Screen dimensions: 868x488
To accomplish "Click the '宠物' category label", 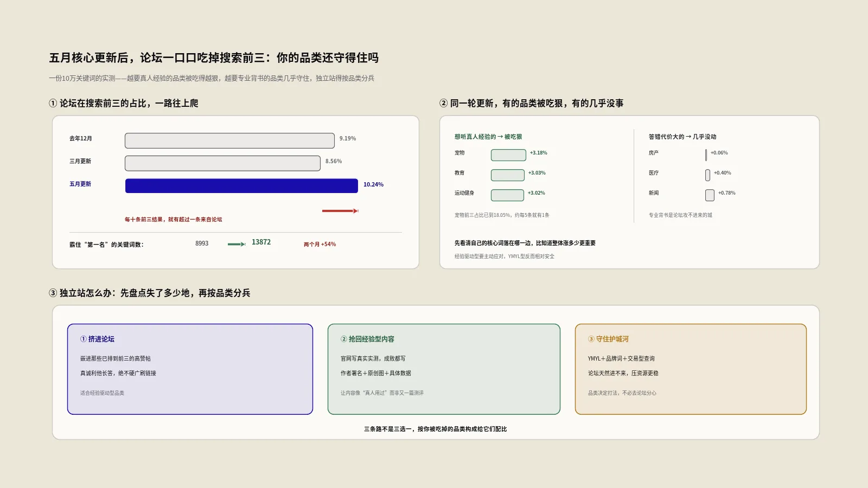I will (459, 153).
